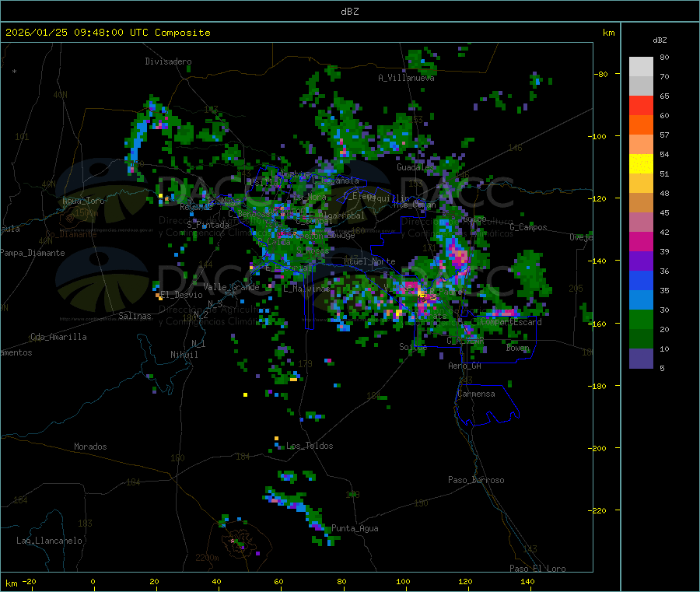
Task: Click the light blue 30-35 dBZ legend swatch
Action: (x=641, y=300)
